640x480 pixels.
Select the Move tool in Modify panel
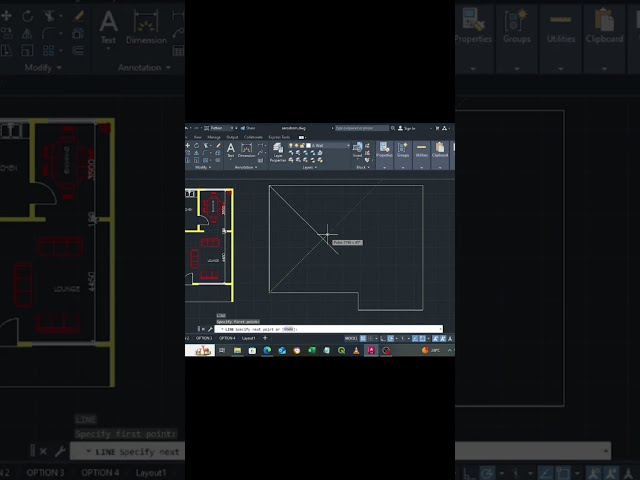[x=187, y=146]
